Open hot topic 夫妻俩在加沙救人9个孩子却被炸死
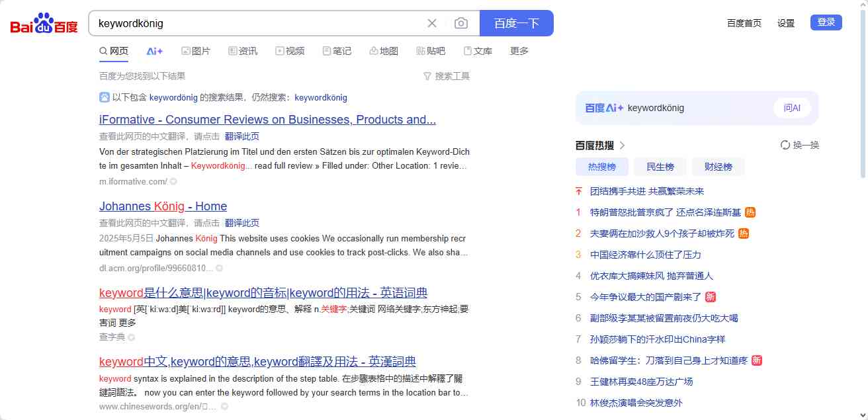Image resolution: width=868 pixels, height=420 pixels. click(662, 233)
